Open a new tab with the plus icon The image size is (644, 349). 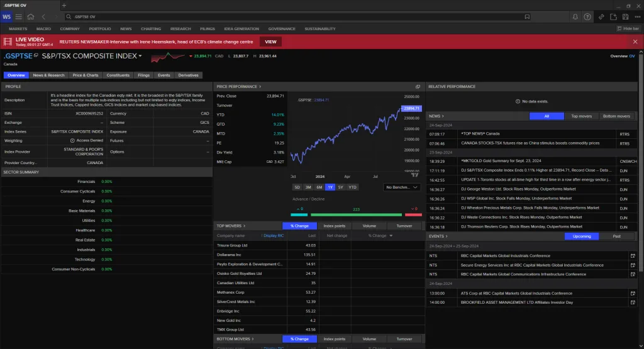point(64,5)
